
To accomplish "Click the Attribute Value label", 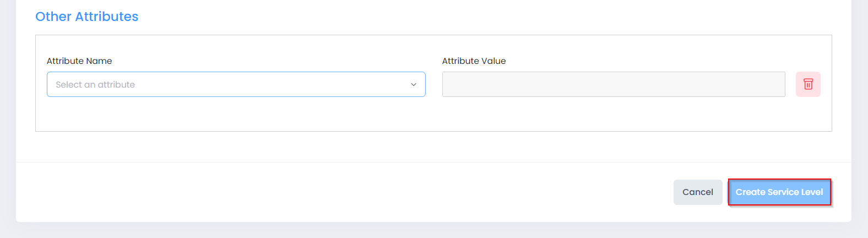I will (x=474, y=61).
